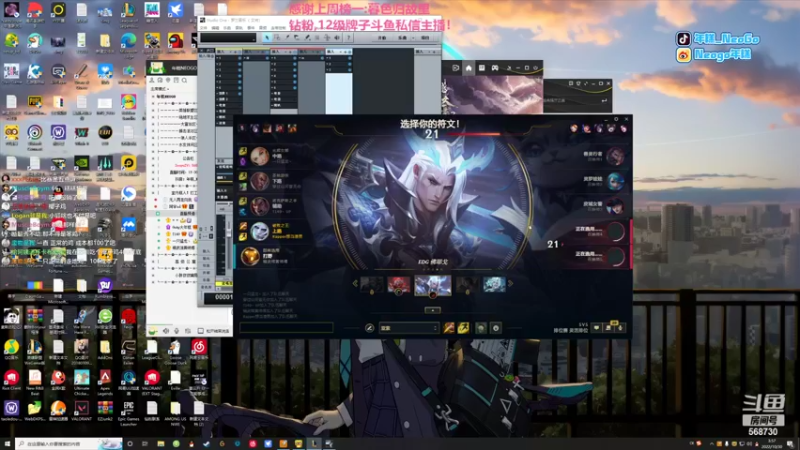Open File Explorer from the taskbar
Screen dimensions: 800x450
click(161, 444)
